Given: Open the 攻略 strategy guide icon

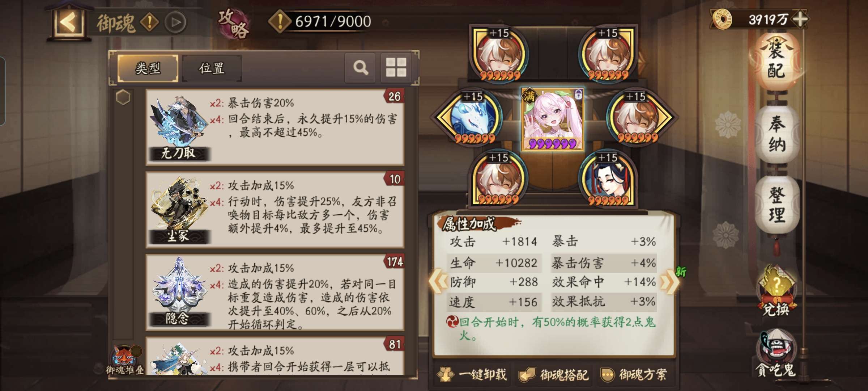Looking at the screenshot, I should [234, 23].
